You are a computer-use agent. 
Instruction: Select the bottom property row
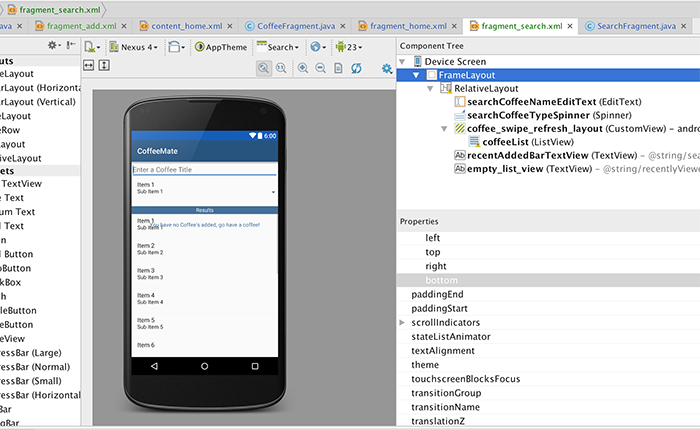tap(548, 280)
